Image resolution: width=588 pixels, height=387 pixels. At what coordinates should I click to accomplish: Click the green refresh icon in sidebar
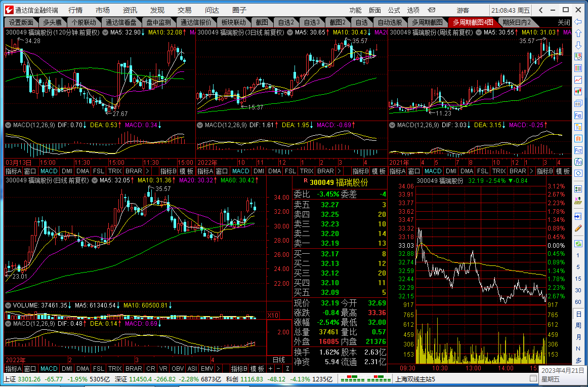coord(578,243)
